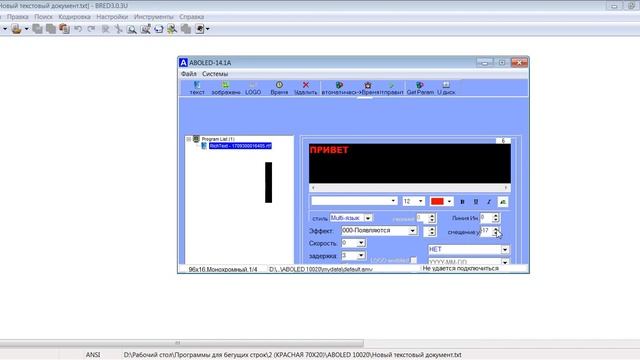
Task: Click the Cut scissors icon in BRED3
Action: [x=118, y=29]
